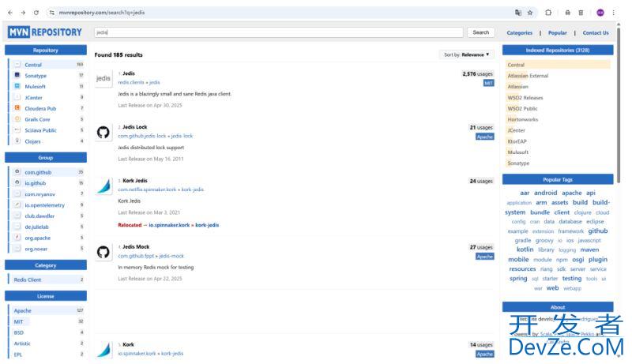This screenshot has width=632, height=364.
Task: Click the Search button
Action: (x=481, y=32)
